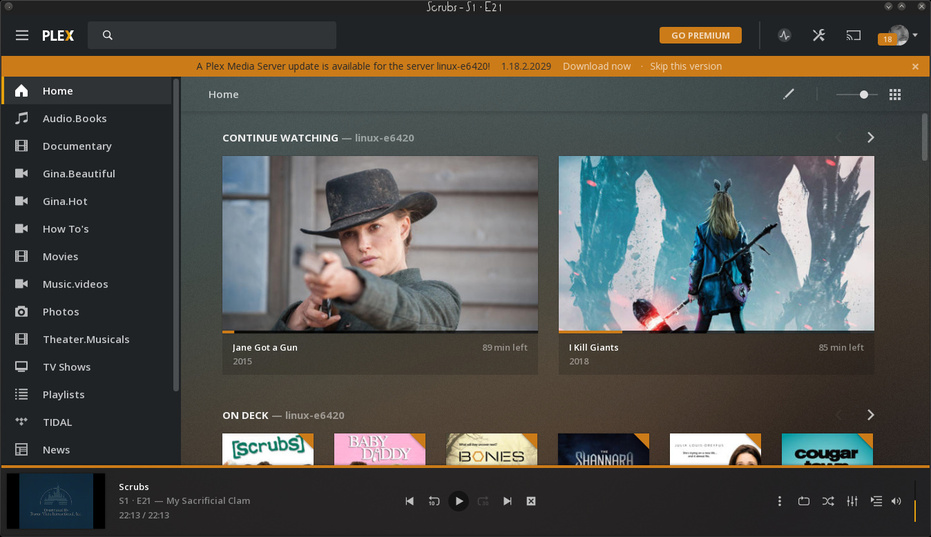Image resolution: width=931 pixels, height=537 pixels.
Task: Open the Movies library
Action: [x=87, y=257]
